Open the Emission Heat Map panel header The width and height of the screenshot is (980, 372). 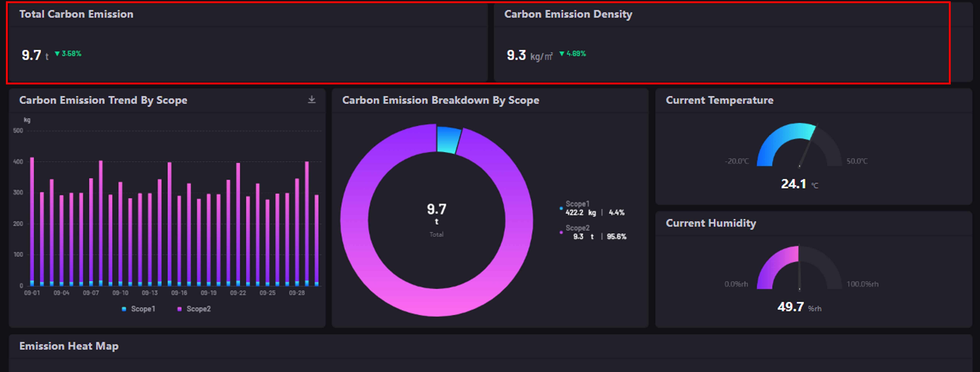69,346
